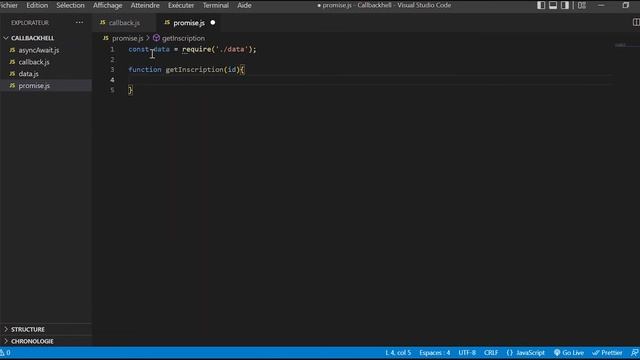Split the editor to the right
The image size is (640, 360).
click(x=636, y=22)
